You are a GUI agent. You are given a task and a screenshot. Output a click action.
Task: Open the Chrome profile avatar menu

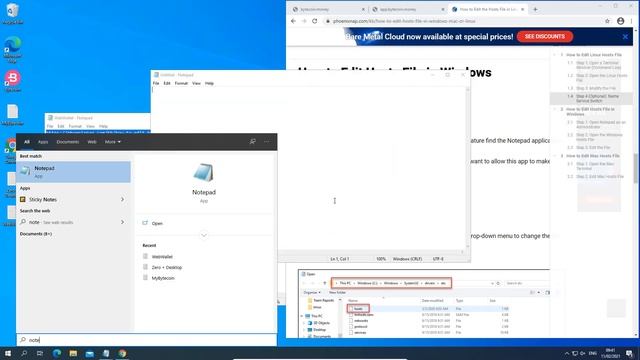click(620, 21)
